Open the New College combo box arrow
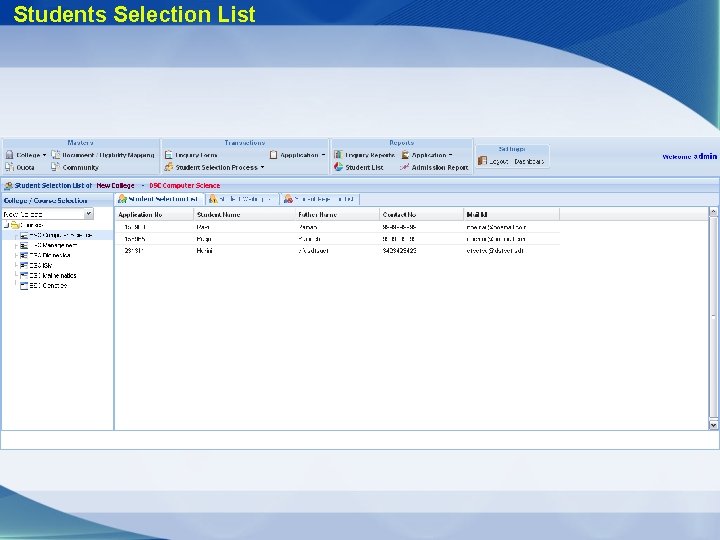The image size is (720, 540). pyautogui.click(x=89, y=214)
